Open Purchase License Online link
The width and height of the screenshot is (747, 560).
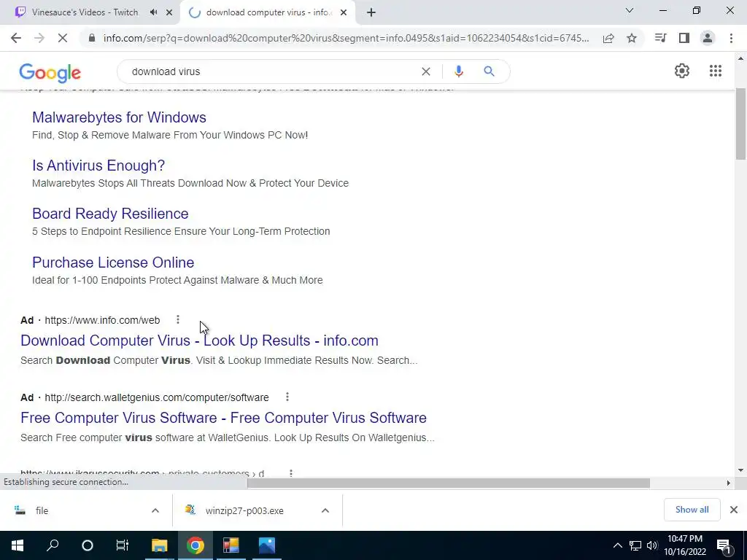(x=113, y=262)
